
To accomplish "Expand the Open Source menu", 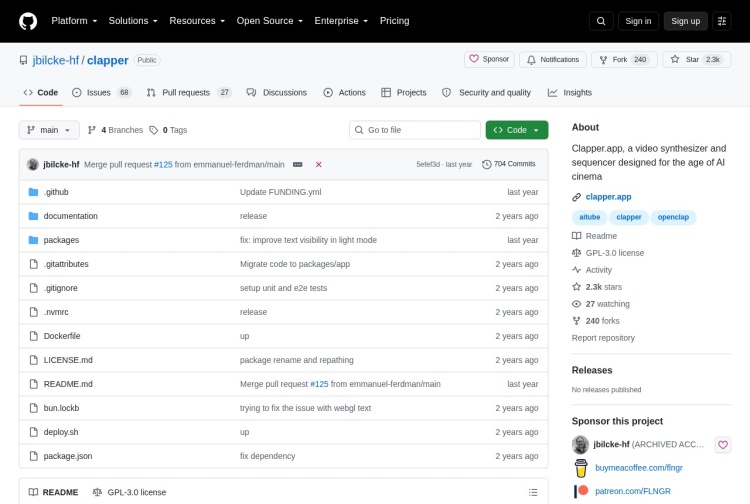I will pyautogui.click(x=270, y=21).
